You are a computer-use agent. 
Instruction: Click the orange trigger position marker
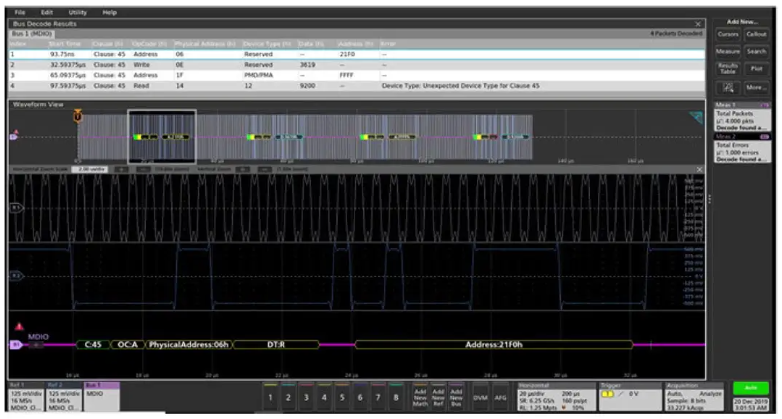[x=77, y=116]
